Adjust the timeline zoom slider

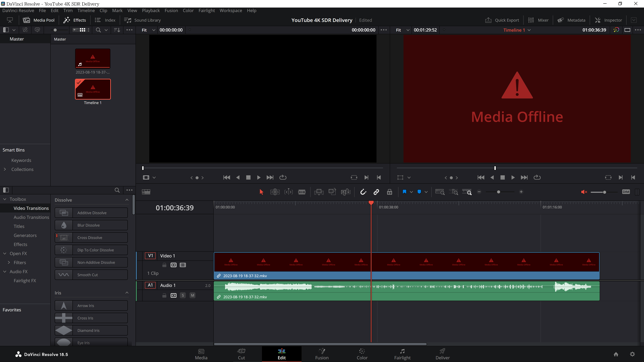tap(499, 192)
